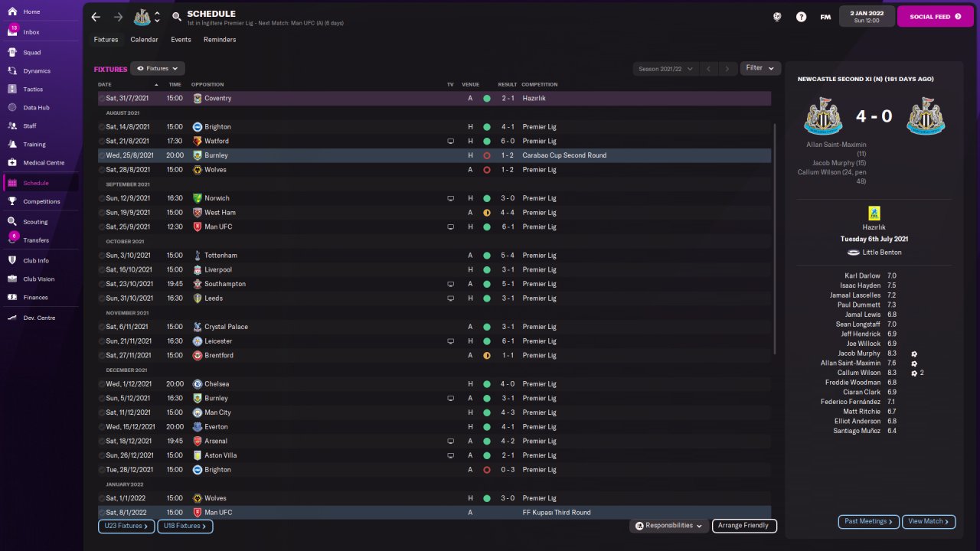The height and width of the screenshot is (551, 980).
Task: Open the Data Hub icon
Action: [x=12, y=107]
